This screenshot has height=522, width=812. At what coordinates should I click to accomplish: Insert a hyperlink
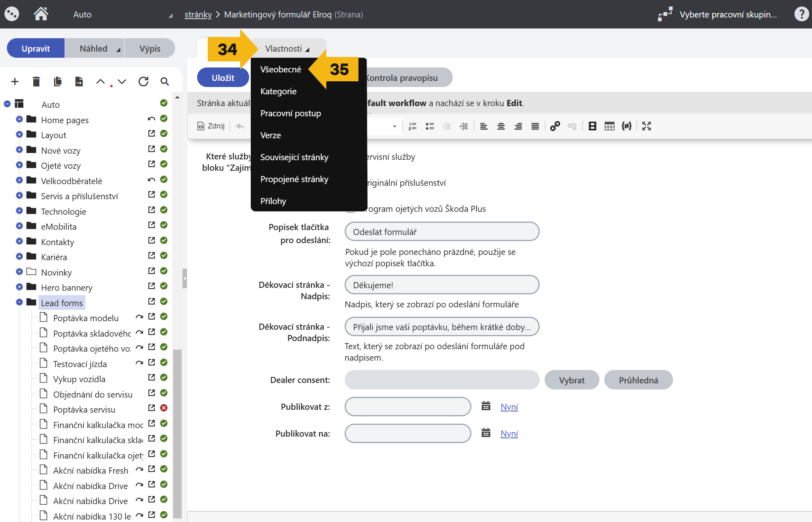point(555,126)
